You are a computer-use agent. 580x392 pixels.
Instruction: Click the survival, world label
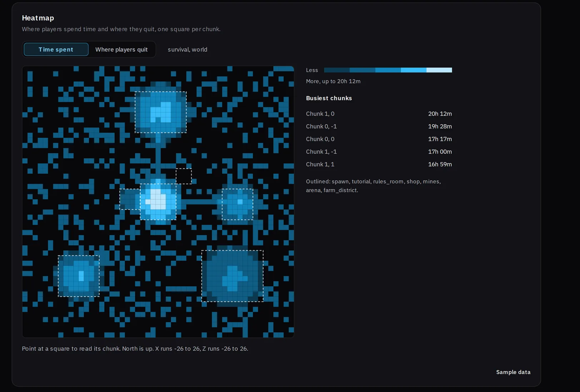coord(187,50)
